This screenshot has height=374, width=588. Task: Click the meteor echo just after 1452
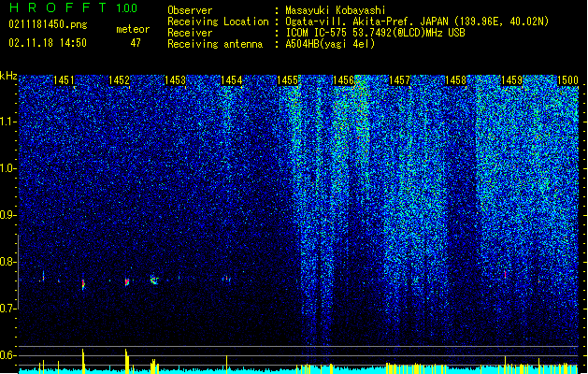[x=127, y=281]
